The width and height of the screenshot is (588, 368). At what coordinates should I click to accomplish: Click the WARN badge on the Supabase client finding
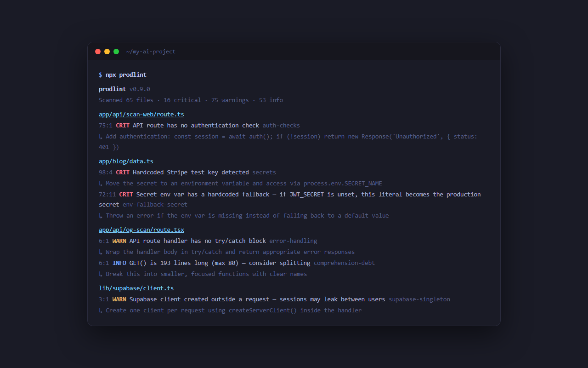pos(119,299)
